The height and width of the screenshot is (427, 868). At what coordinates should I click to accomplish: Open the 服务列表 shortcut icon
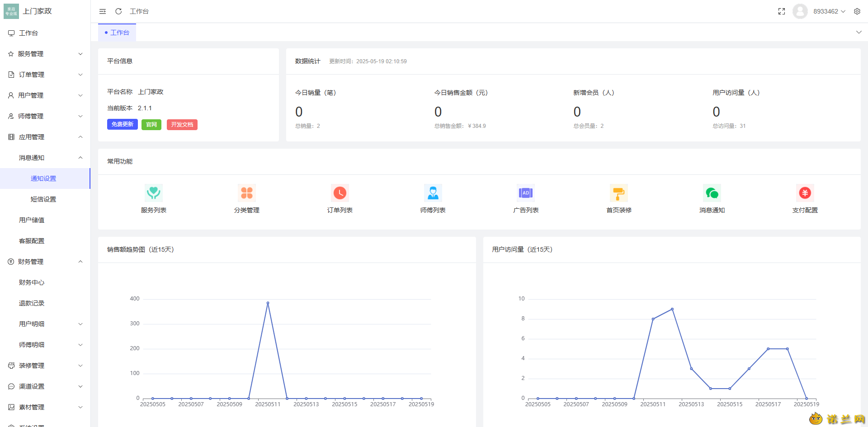[x=154, y=193]
